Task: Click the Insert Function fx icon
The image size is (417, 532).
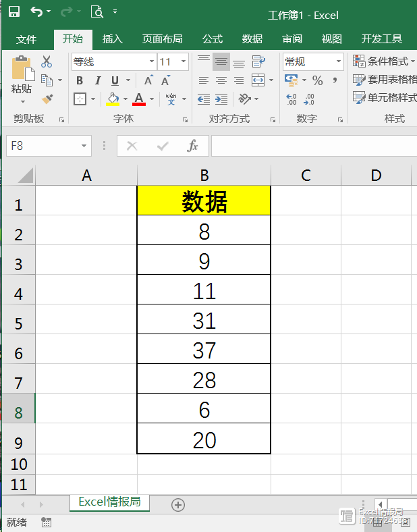Action: click(x=192, y=146)
